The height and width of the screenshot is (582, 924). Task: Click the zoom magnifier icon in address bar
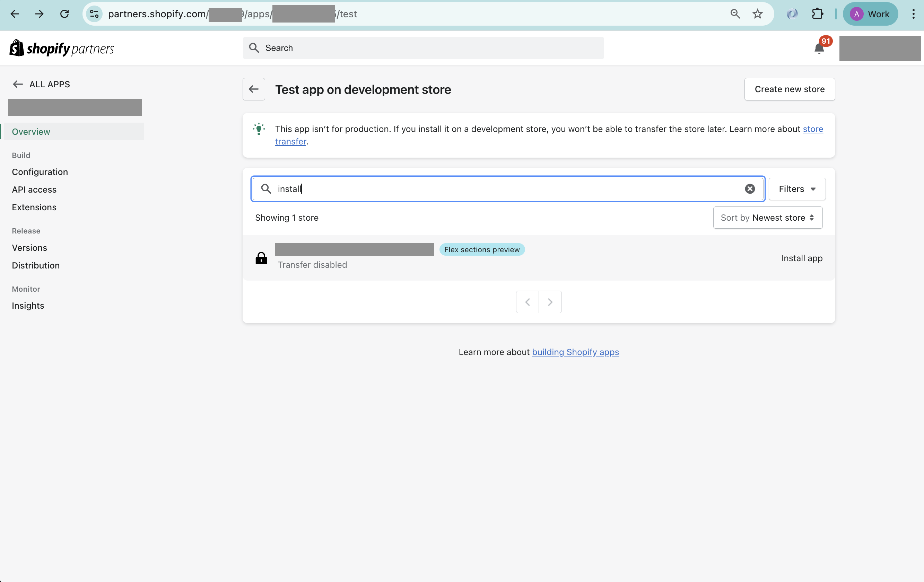[735, 14]
